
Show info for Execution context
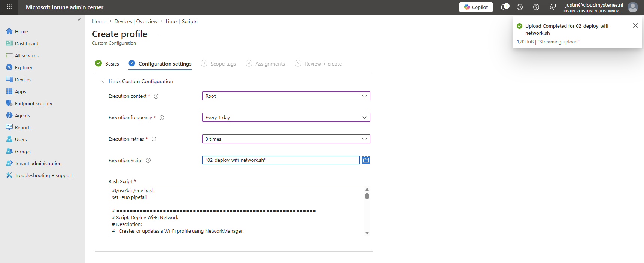tap(156, 96)
